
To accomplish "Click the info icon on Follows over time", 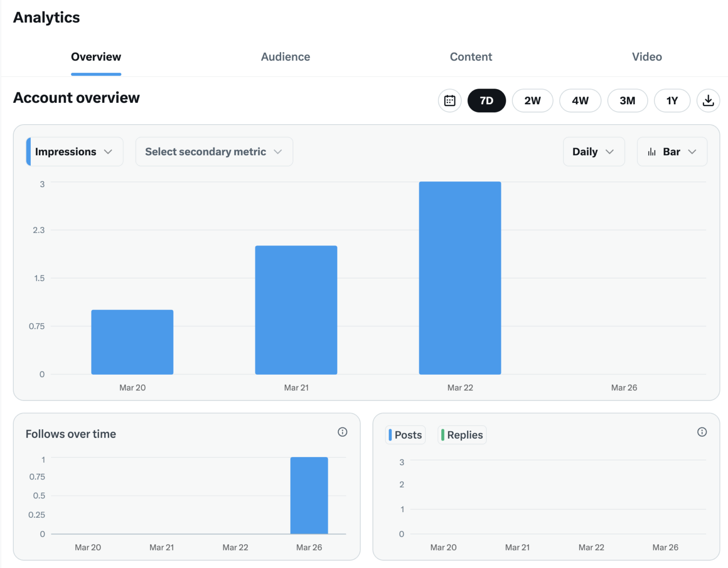I will point(342,432).
